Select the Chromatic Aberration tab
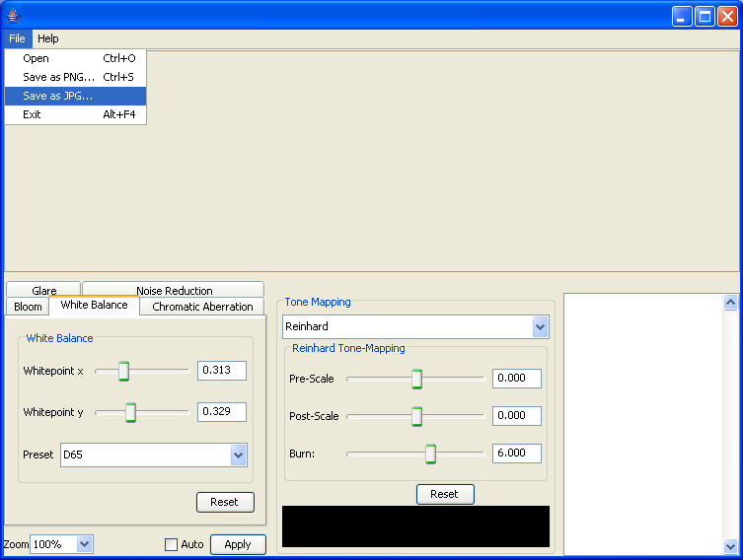743x560 pixels. tap(202, 307)
